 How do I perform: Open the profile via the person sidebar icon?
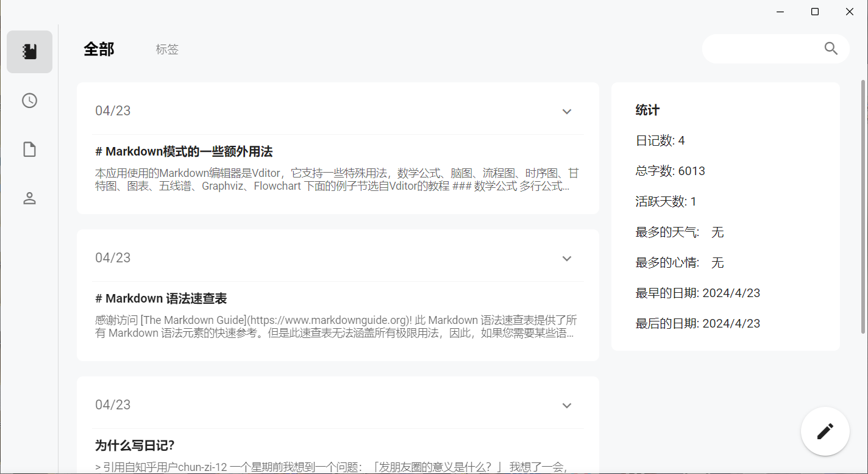coord(29,198)
